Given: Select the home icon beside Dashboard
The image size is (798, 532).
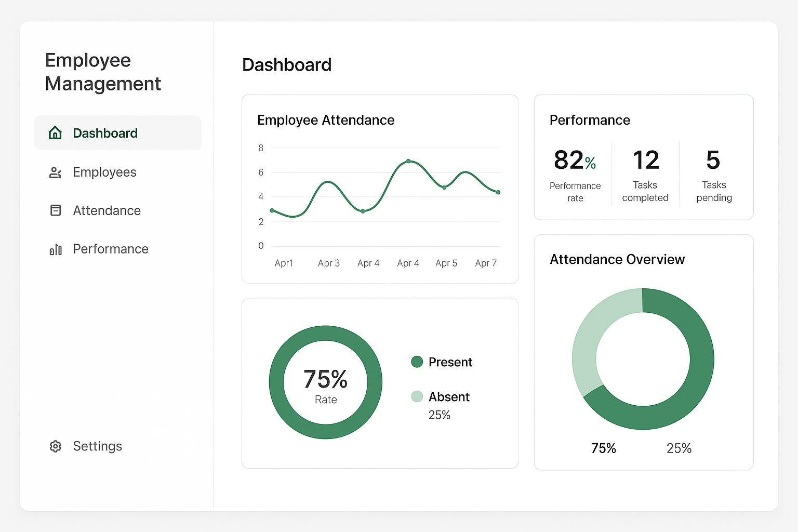Looking at the screenshot, I should pos(55,133).
